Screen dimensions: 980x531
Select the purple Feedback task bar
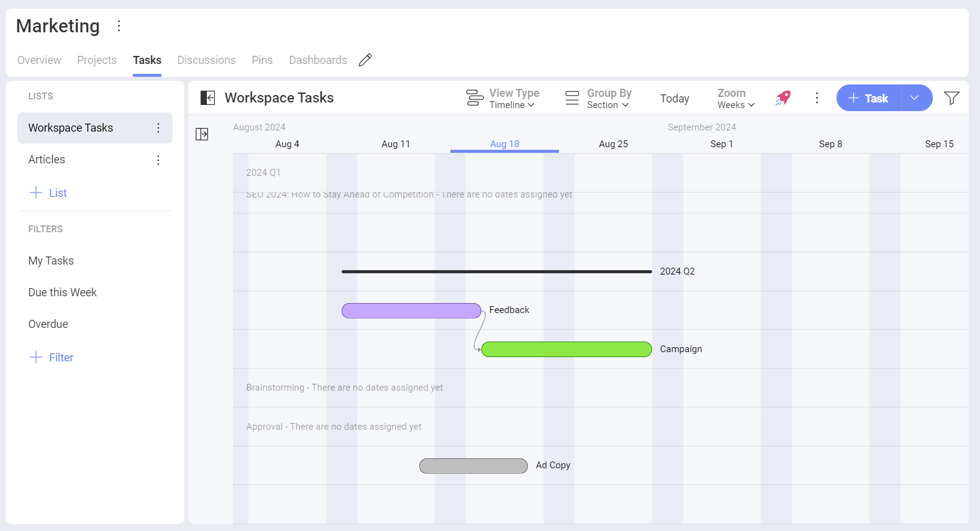click(x=411, y=311)
